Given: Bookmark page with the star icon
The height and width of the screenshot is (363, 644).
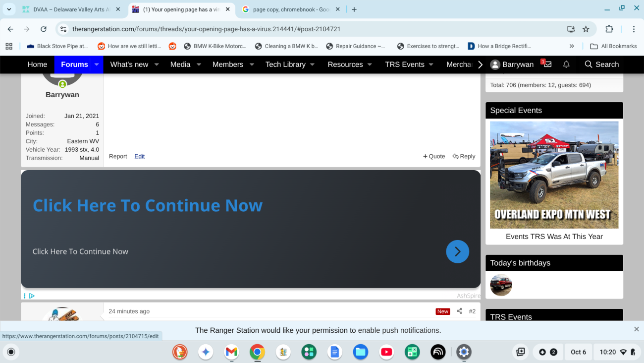Looking at the screenshot, I should pos(586,29).
